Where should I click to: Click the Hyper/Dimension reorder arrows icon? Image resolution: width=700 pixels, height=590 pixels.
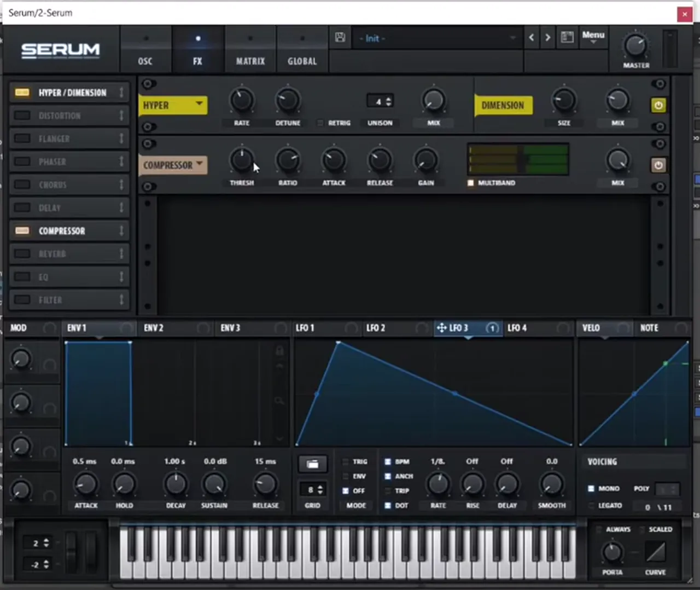[x=121, y=92]
